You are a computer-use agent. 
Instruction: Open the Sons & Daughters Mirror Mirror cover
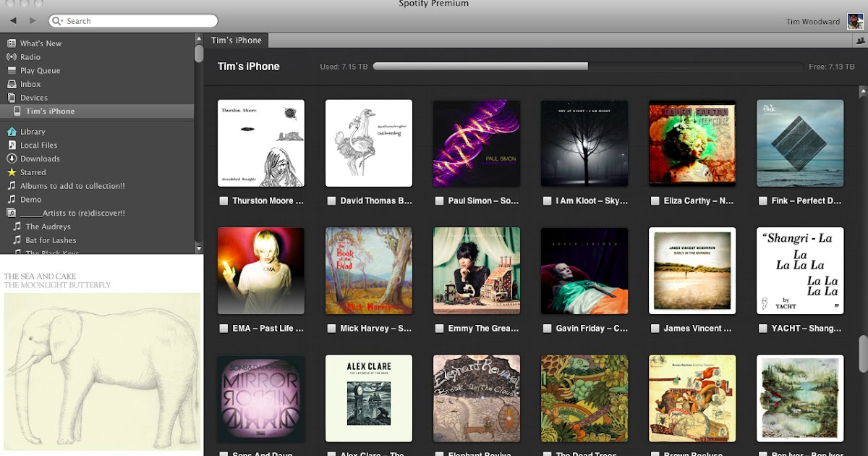pos(261,398)
